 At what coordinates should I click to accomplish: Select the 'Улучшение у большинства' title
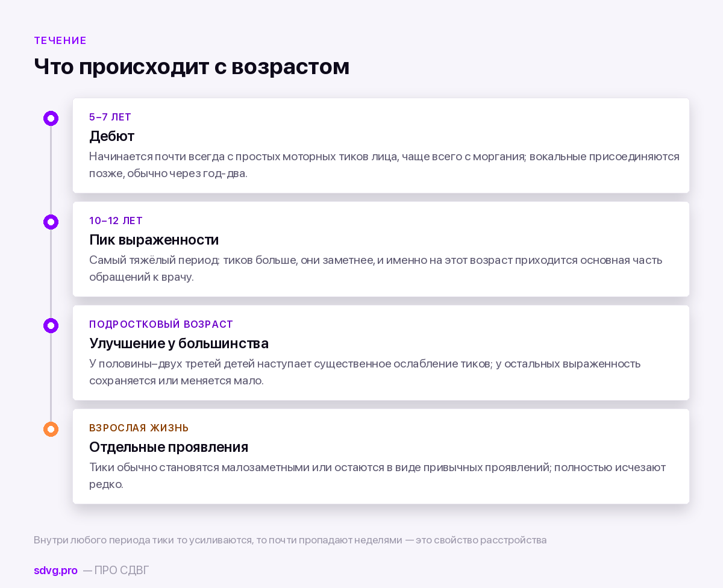[x=179, y=343]
